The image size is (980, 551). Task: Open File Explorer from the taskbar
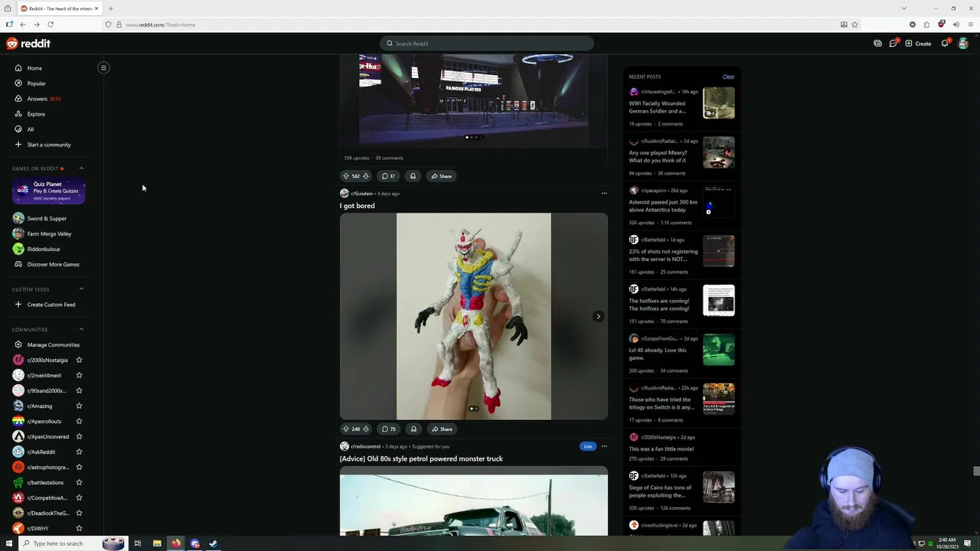pos(157,543)
